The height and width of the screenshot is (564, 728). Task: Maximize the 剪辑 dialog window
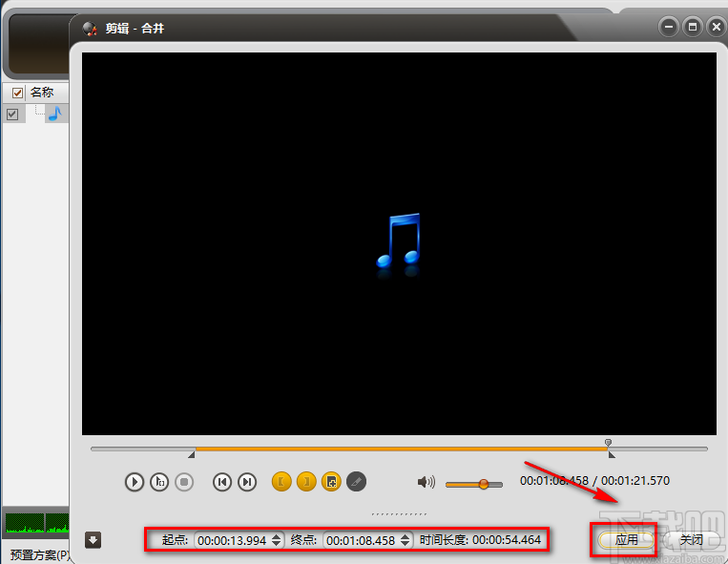pos(693,27)
